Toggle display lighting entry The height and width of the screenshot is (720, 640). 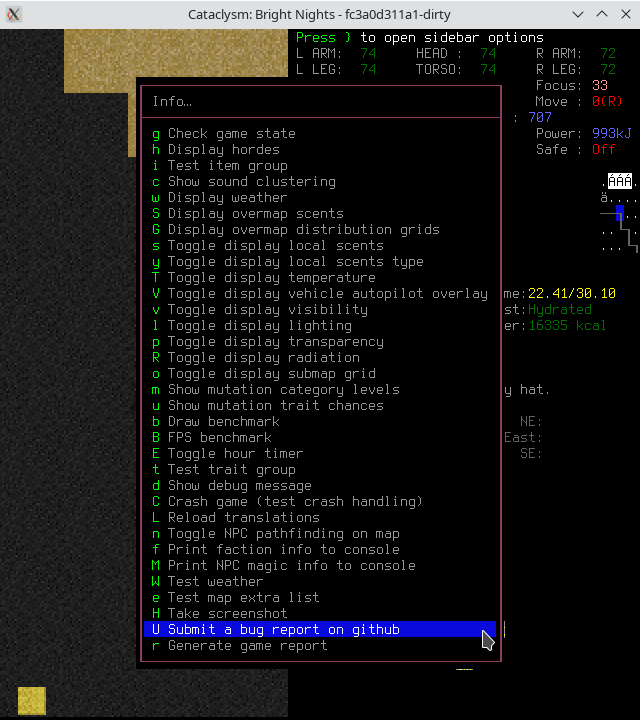click(320, 326)
